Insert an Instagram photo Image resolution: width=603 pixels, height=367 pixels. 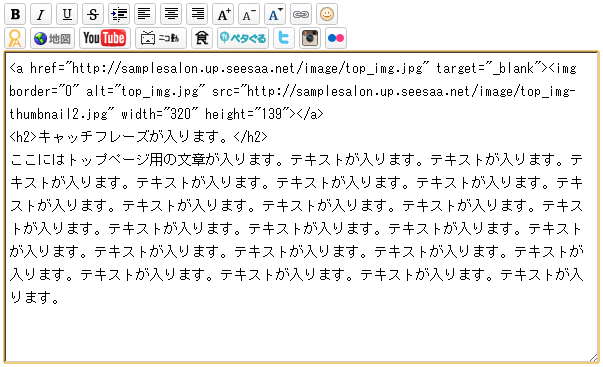coord(310,38)
